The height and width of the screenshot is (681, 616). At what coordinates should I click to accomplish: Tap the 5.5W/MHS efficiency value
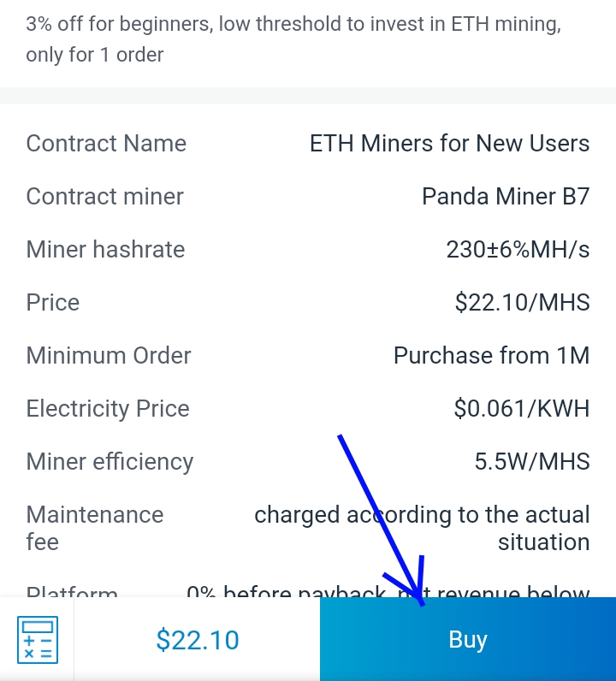[531, 461]
